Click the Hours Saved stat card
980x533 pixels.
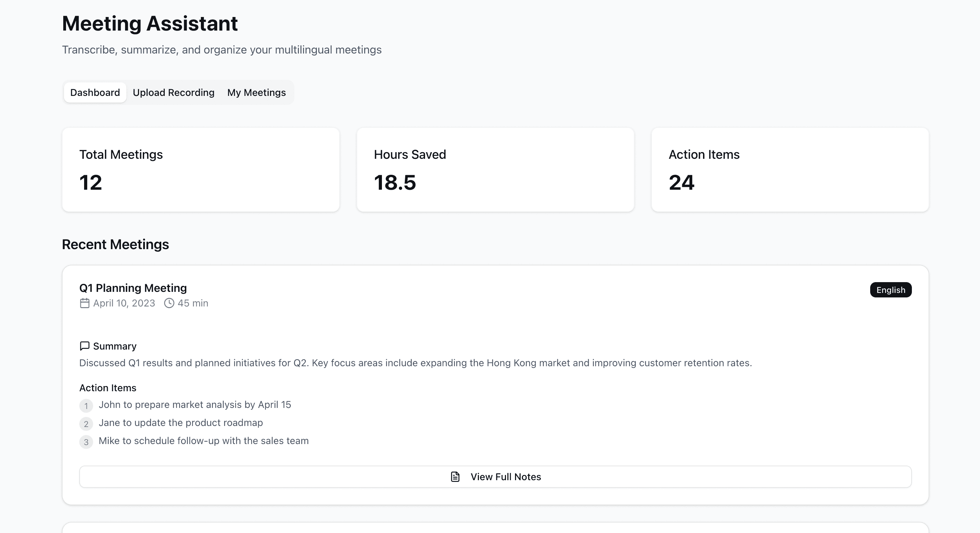pos(495,170)
